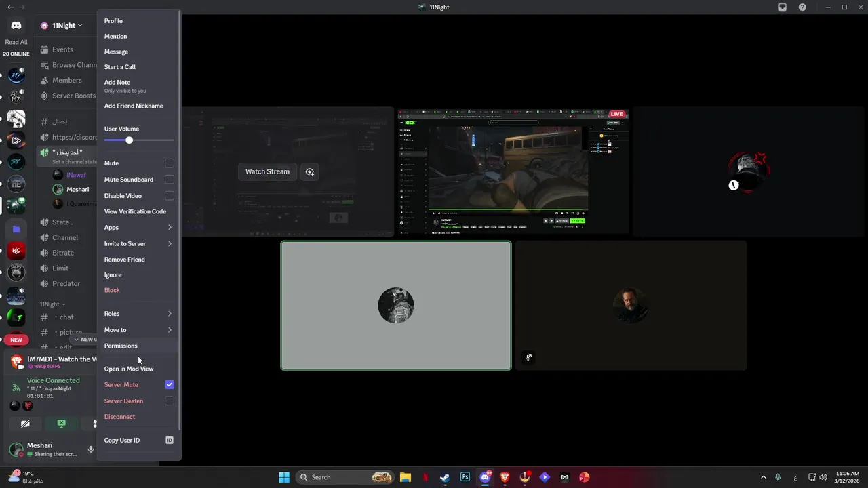Open the 11Night server name dropdown
Screen dimensions: 868x488
(x=66, y=26)
